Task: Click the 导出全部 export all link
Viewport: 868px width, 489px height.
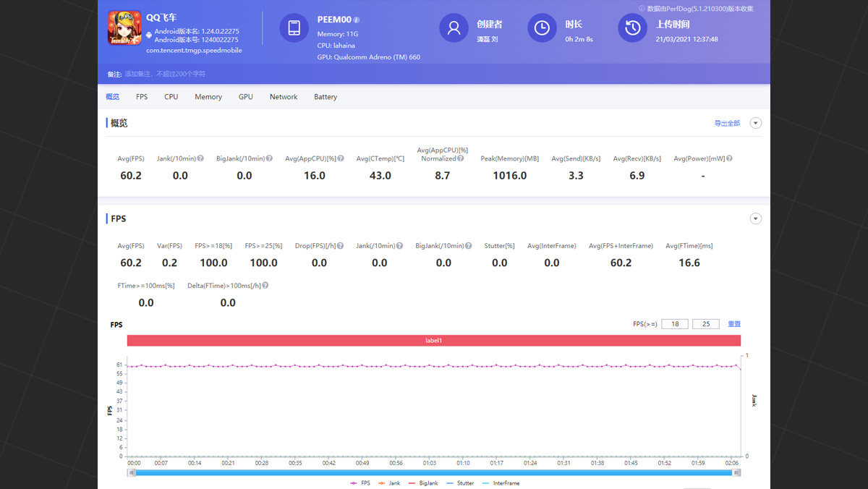Action: (727, 124)
